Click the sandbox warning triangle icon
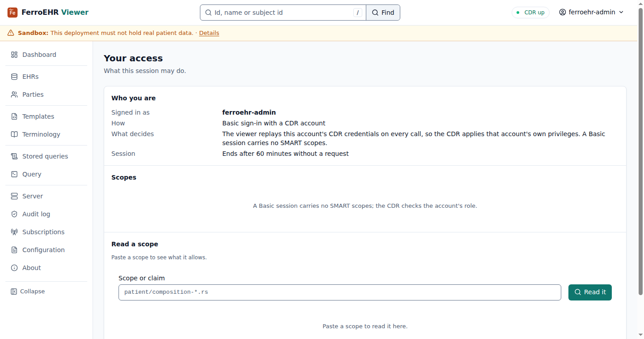This screenshot has height=339, width=644. pyautogui.click(x=11, y=33)
